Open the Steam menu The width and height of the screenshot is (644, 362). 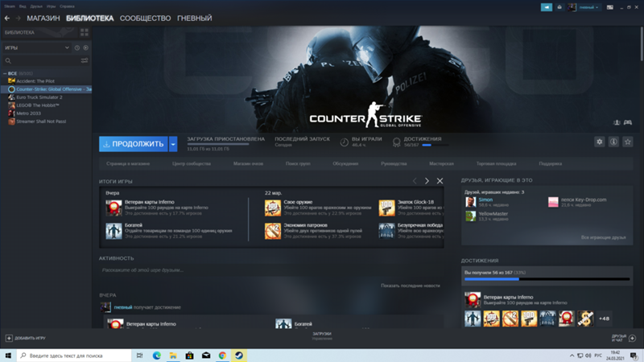10,6
